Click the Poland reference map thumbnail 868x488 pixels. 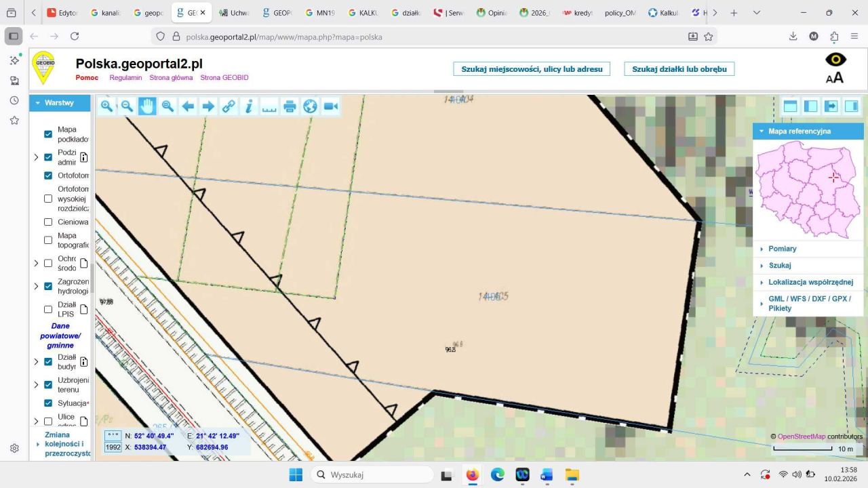(808, 190)
